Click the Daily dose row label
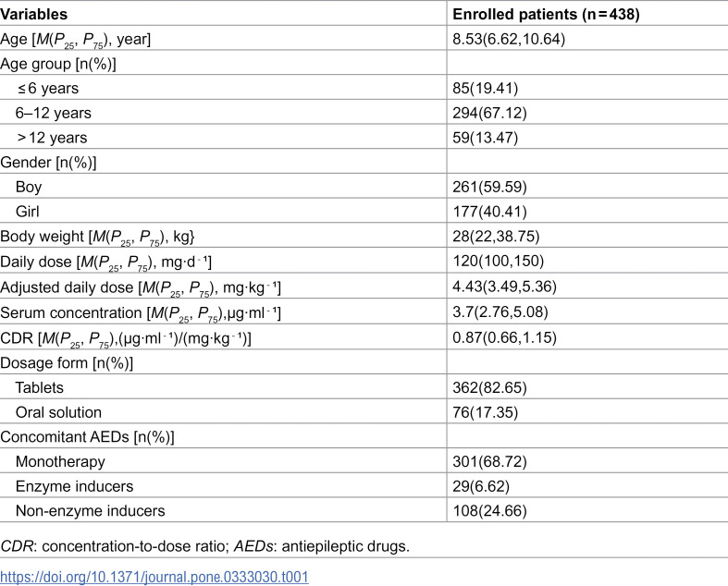The height and width of the screenshot is (586, 728). coord(105,262)
